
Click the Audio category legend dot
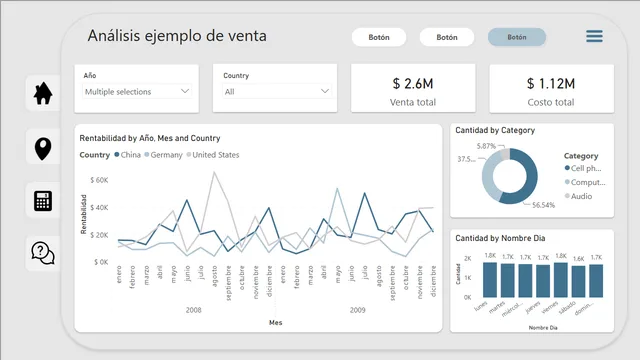[x=567, y=196]
